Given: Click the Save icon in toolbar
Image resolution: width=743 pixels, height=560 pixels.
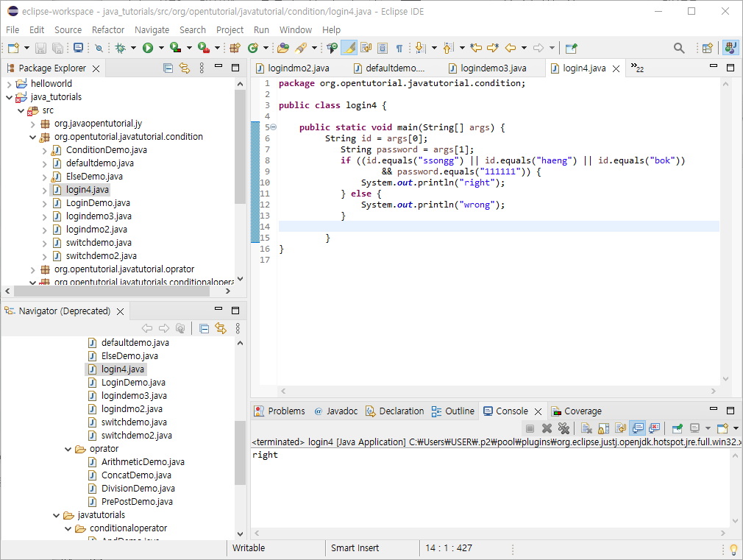Looking at the screenshot, I should point(40,48).
